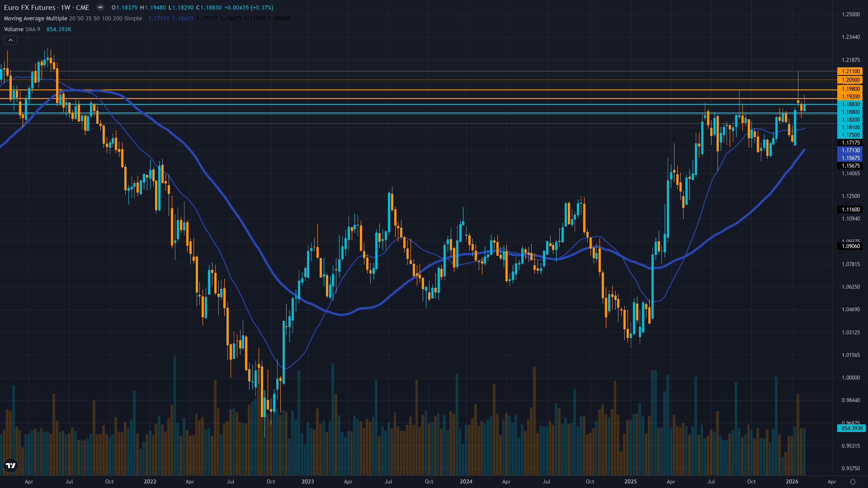Click the 1.00000 price axis tick
Screen dimensions: 868x488
tap(851, 378)
